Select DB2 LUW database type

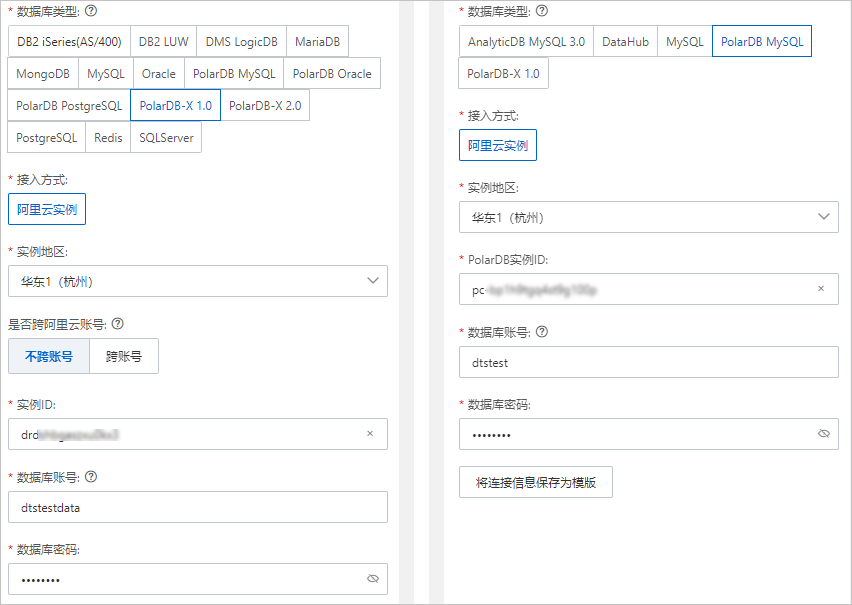click(164, 41)
